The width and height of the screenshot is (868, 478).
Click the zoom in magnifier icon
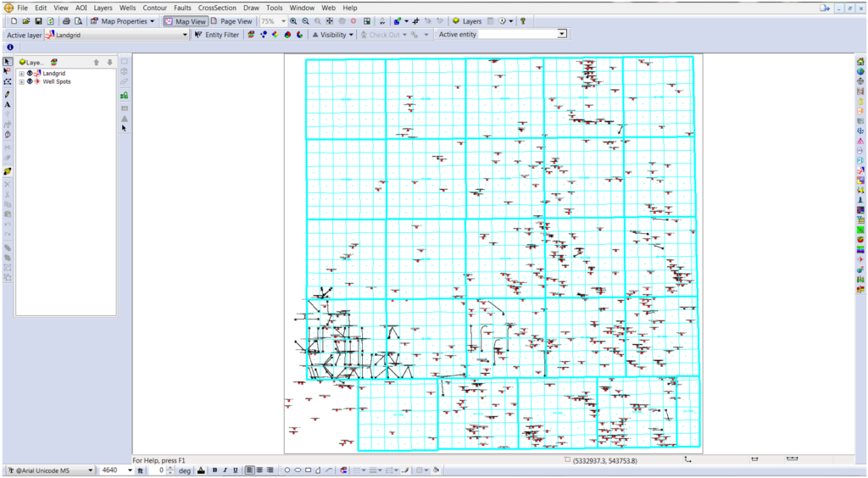[x=293, y=20]
